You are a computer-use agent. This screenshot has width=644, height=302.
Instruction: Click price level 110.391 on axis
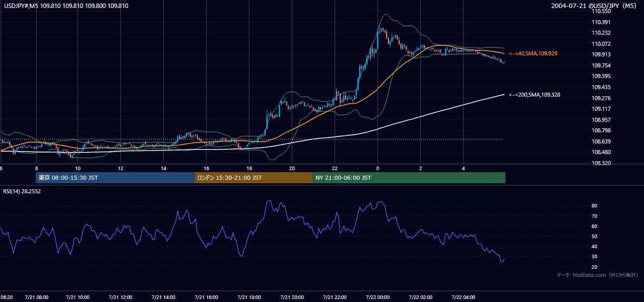click(x=601, y=22)
